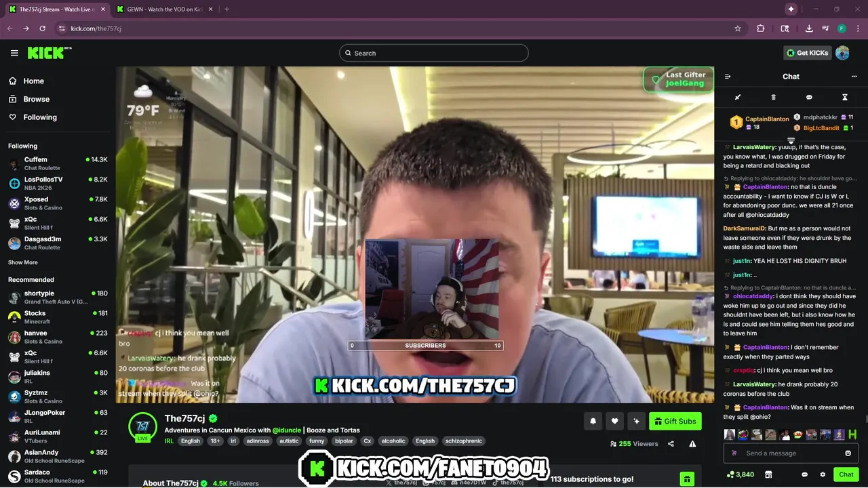Click the gift icon by subscriptions goal

click(x=686, y=479)
